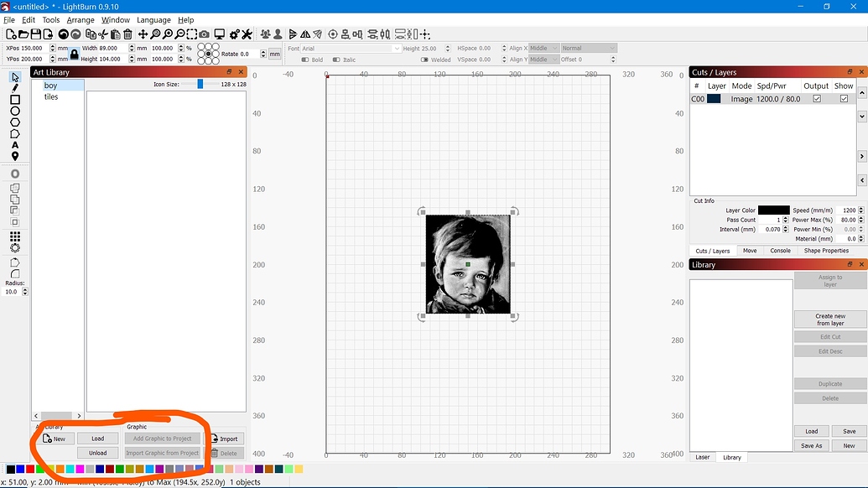The width and height of the screenshot is (868, 488).
Task: Toggle Welded text switch
Action: pos(424,60)
